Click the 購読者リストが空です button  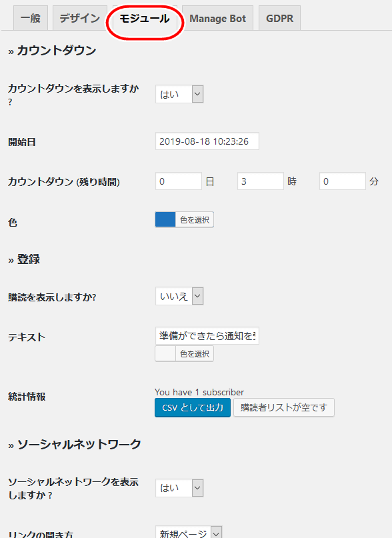coord(284,407)
